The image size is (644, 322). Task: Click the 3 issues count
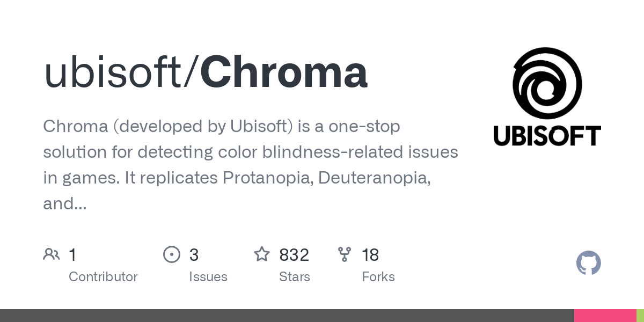point(194,255)
